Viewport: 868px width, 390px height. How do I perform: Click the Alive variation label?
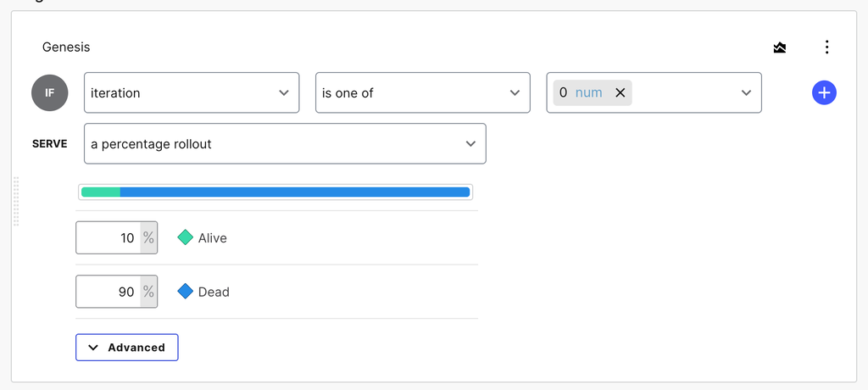[213, 238]
